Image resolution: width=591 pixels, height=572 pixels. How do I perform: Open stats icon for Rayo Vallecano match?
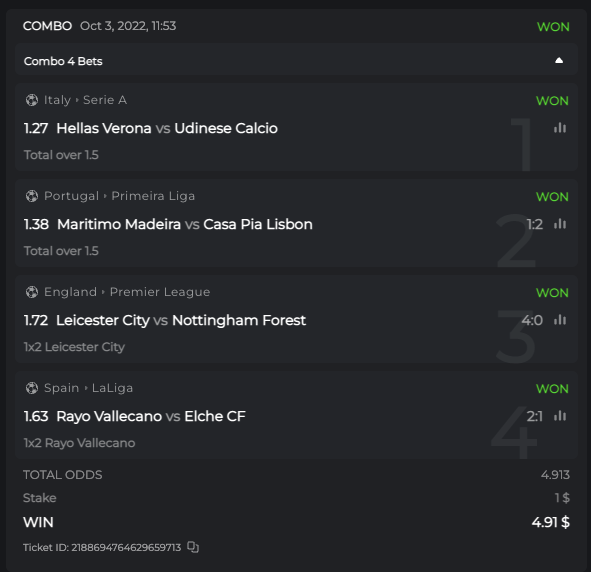click(x=560, y=416)
